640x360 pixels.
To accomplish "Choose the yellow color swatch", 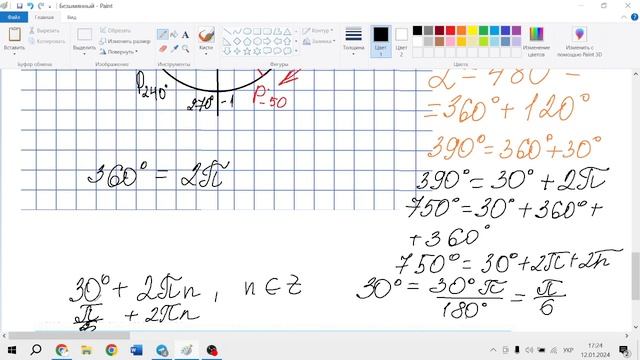I will [472, 31].
